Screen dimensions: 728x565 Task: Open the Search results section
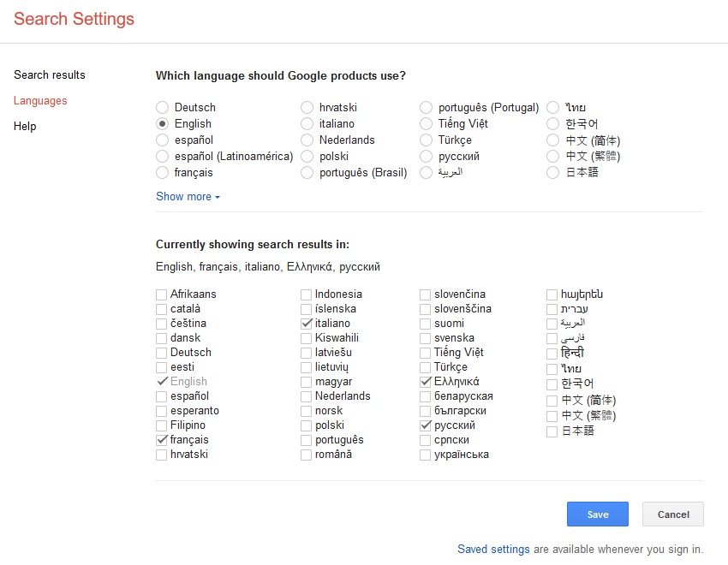[x=49, y=74]
